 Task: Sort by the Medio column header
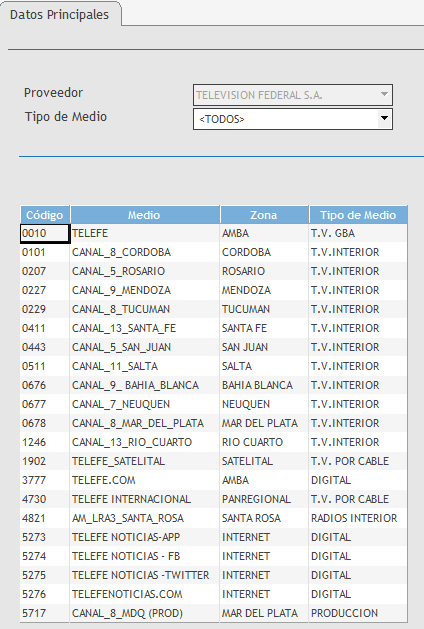tap(144, 215)
